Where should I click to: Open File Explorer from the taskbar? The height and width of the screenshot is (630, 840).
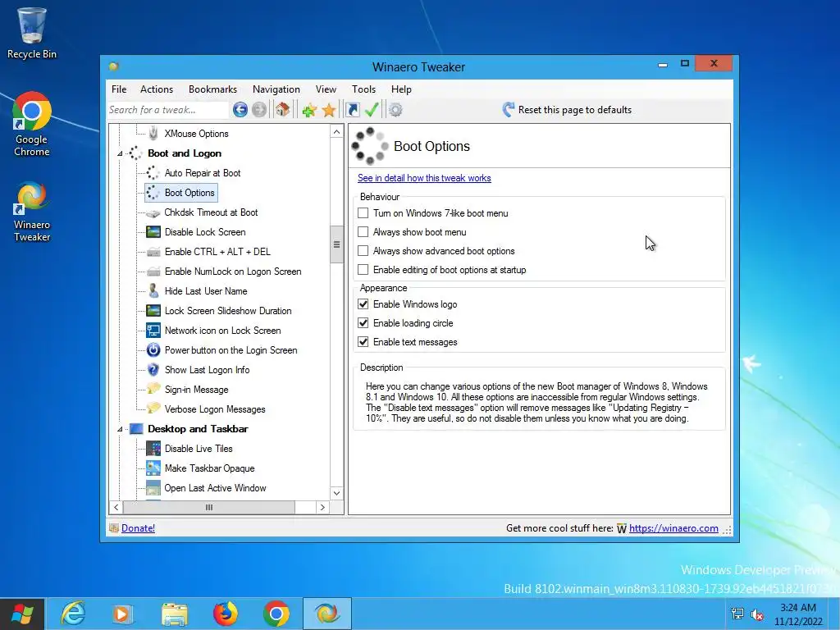coord(175,614)
